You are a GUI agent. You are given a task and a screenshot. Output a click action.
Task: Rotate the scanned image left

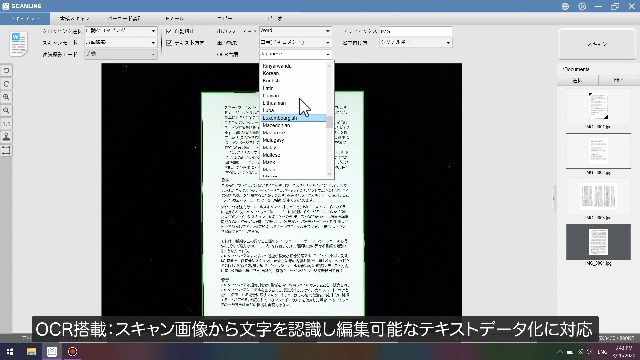click(x=6, y=71)
